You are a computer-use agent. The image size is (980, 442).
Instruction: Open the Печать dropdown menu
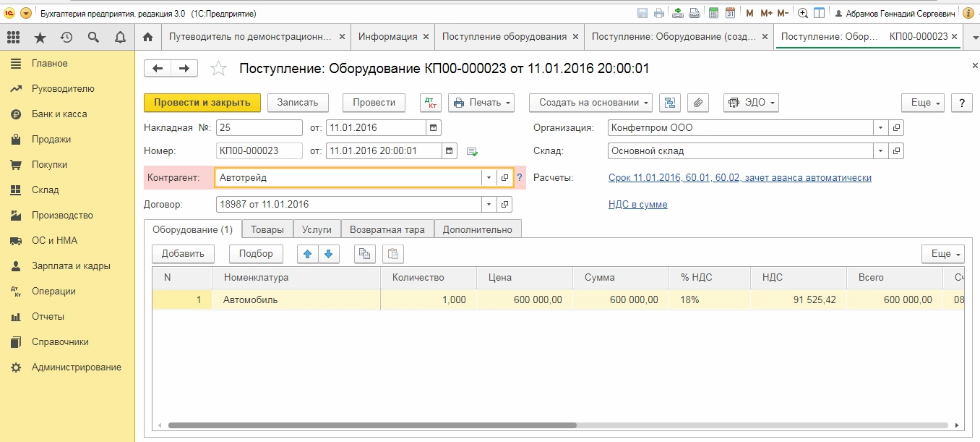click(481, 103)
